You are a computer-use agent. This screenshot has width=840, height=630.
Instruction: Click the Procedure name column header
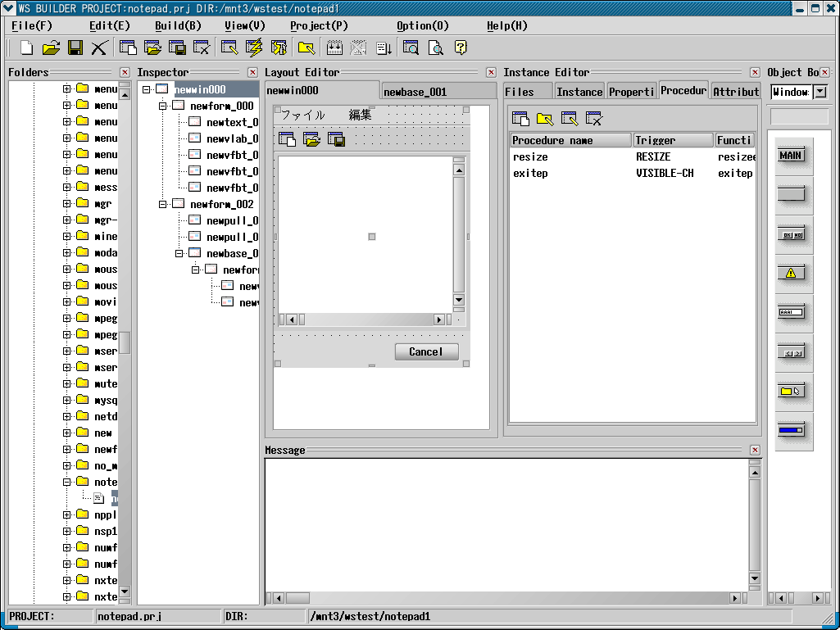pos(570,140)
